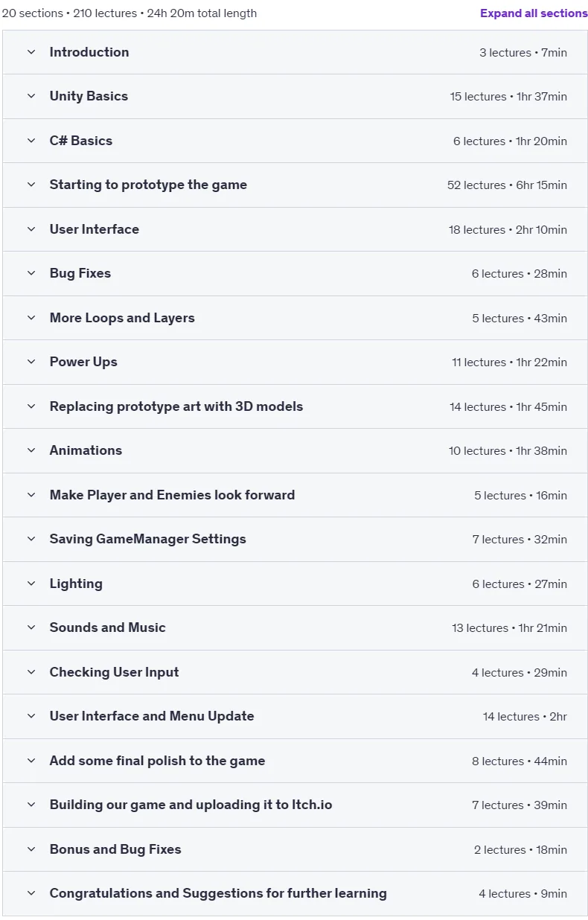Expand the Starting to prototype the game section
588x920 pixels.
295,185
